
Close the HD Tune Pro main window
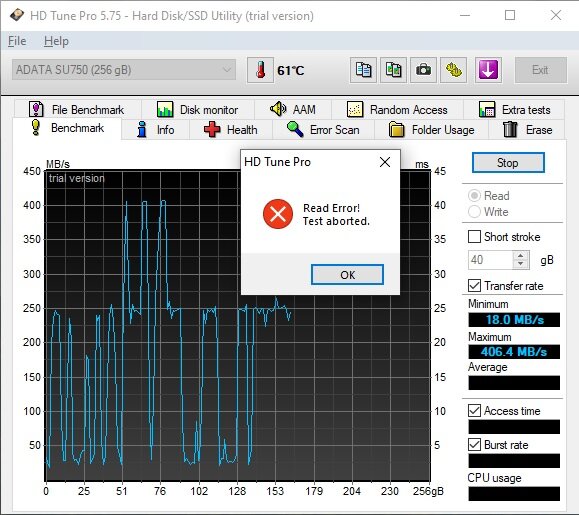pyautogui.click(x=556, y=16)
